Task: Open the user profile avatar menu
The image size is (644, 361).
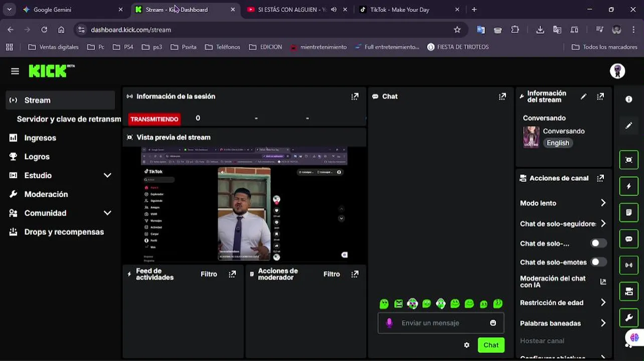Action: tap(617, 71)
